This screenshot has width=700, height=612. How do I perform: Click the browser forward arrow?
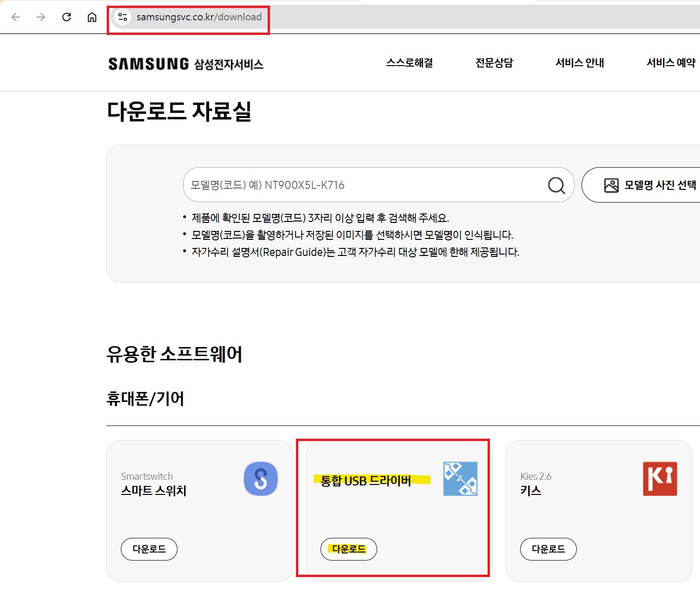[x=41, y=17]
